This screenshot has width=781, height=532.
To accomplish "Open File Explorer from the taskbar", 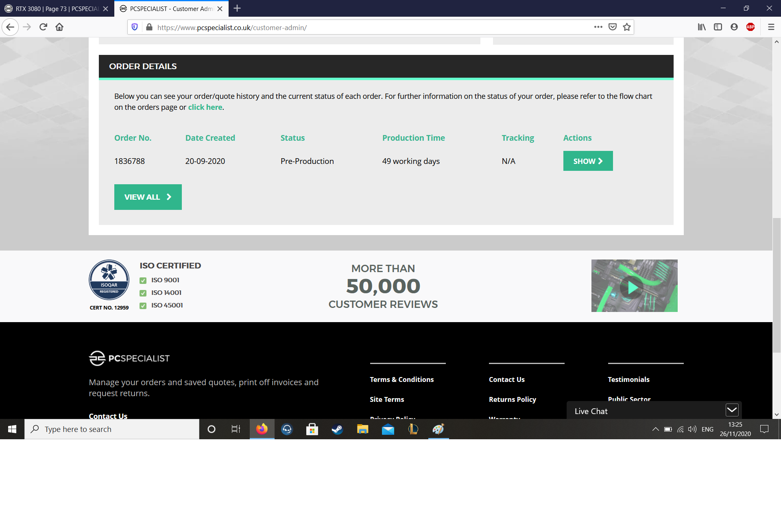I will tap(362, 429).
